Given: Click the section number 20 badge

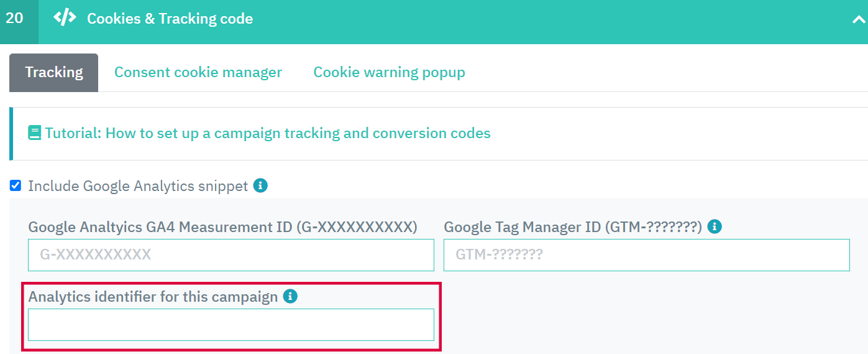Looking at the screenshot, I should (15, 18).
